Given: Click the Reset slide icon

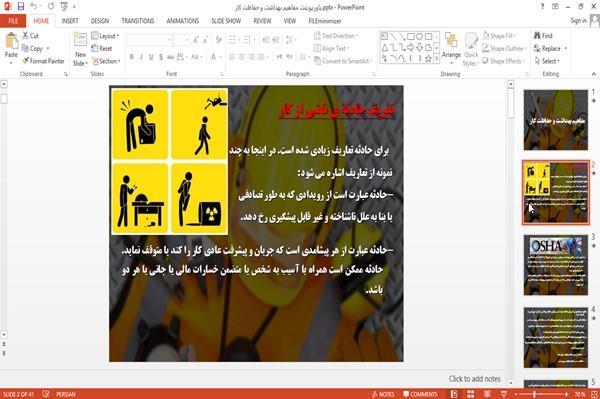Looking at the screenshot, I should tap(102, 49).
